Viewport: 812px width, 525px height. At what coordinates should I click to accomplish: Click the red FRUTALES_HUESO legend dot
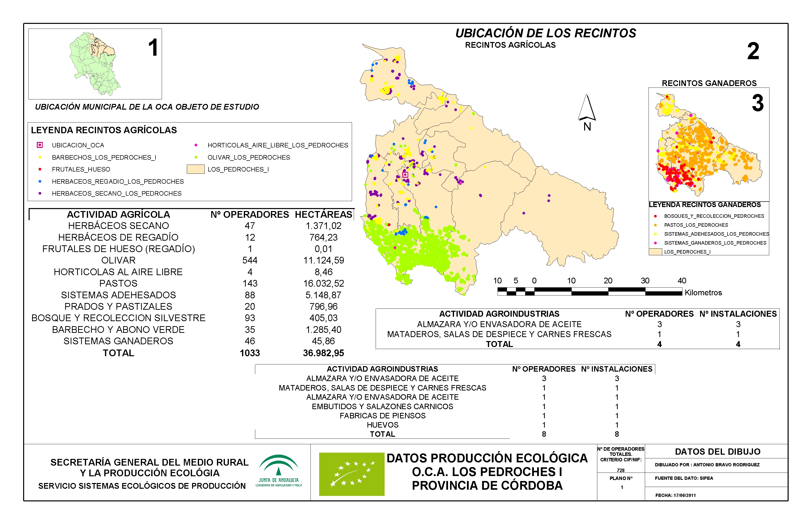point(40,169)
